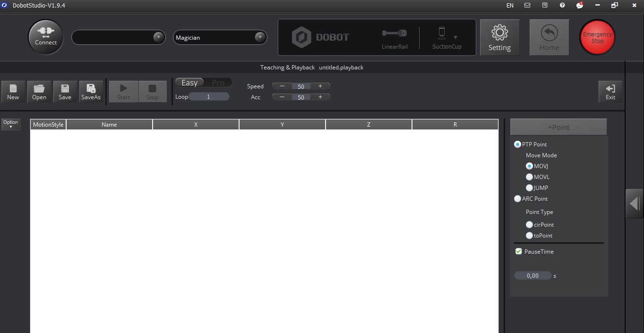The height and width of the screenshot is (333, 644).
Task: Click the Home icon to return robot home
Action: click(x=549, y=37)
